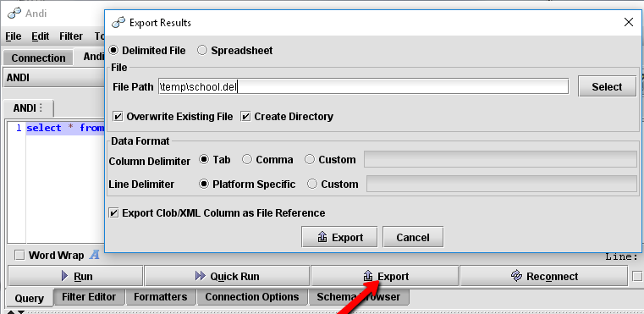Switch to the Connection tab
This screenshot has width=644, height=314.
pos(38,58)
